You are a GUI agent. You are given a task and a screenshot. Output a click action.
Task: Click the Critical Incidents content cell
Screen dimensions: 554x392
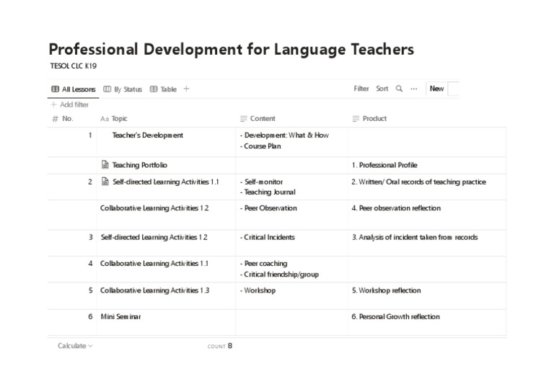pyautogui.click(x=268, y=237)
